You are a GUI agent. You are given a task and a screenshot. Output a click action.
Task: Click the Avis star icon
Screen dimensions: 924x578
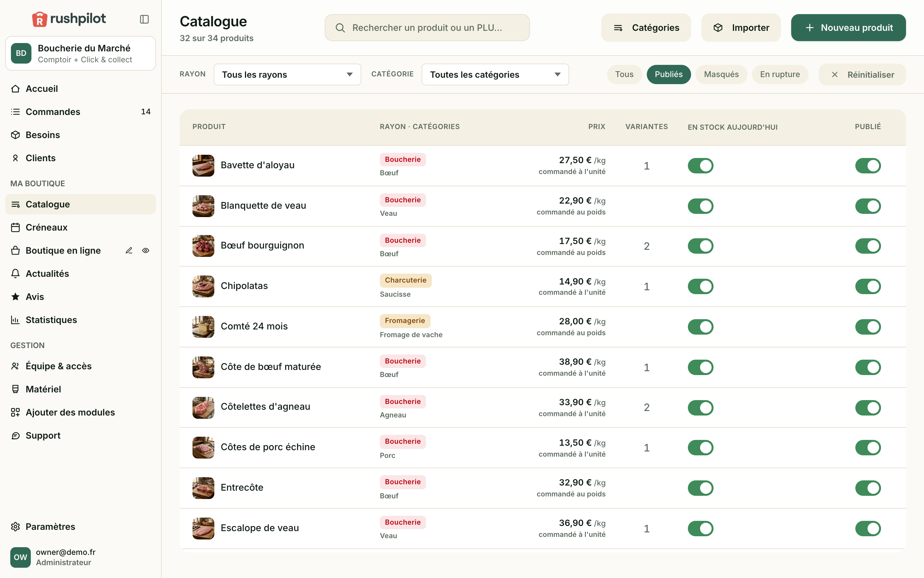tap(15, 297)
